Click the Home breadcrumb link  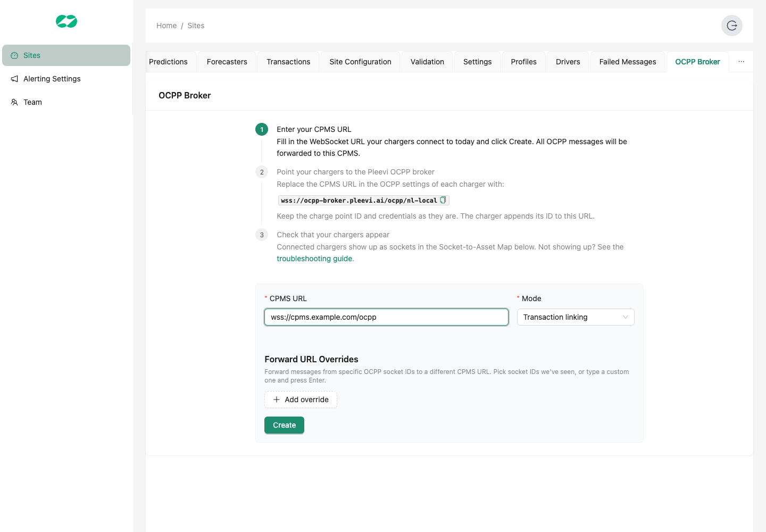tap(166, 26)
